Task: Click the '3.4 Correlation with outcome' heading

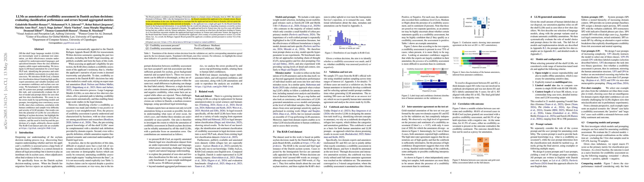Action: point(468,104)
